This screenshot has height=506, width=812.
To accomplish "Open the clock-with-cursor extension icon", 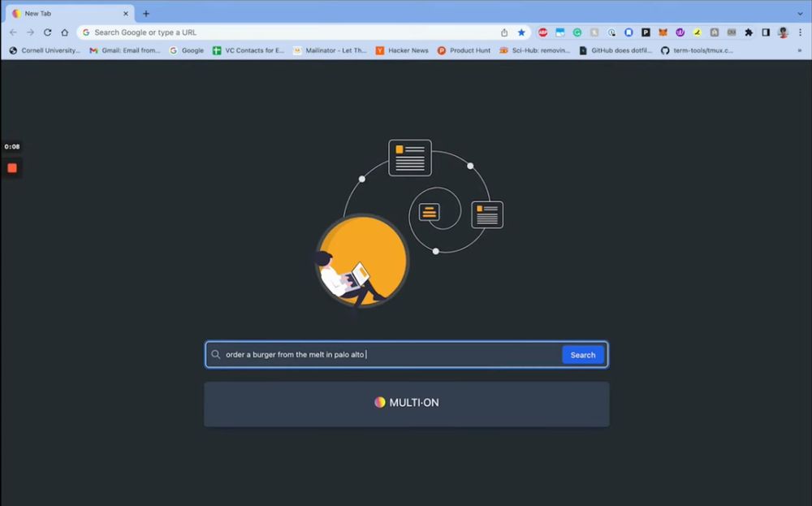I will pos(611,32).
